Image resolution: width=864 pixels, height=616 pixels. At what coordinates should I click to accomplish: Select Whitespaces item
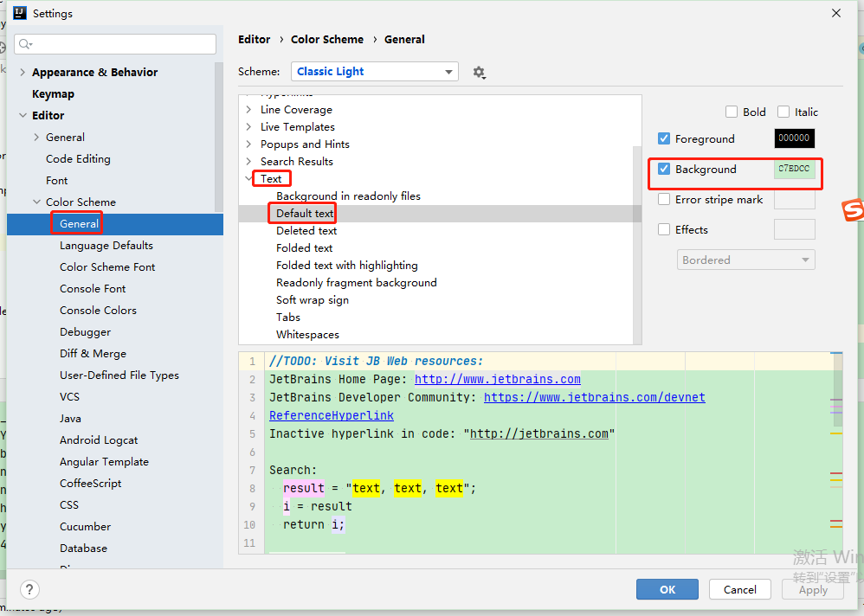pos(307,335)
